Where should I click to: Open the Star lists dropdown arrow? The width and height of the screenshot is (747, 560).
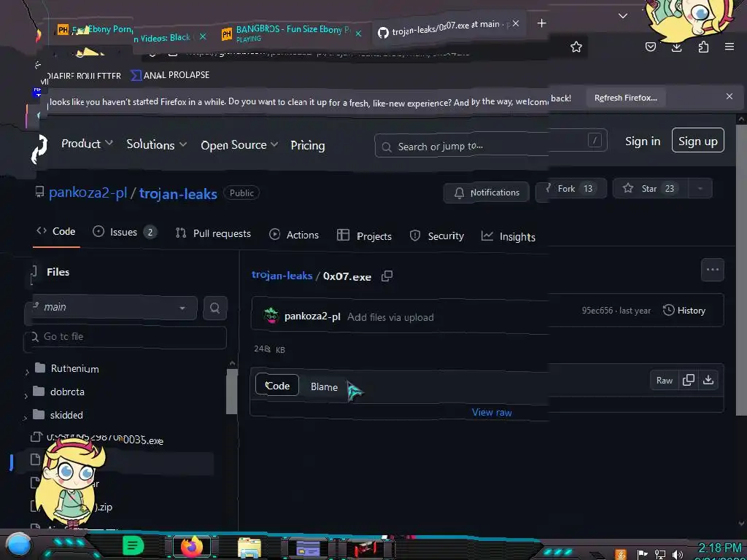(700, 189)
